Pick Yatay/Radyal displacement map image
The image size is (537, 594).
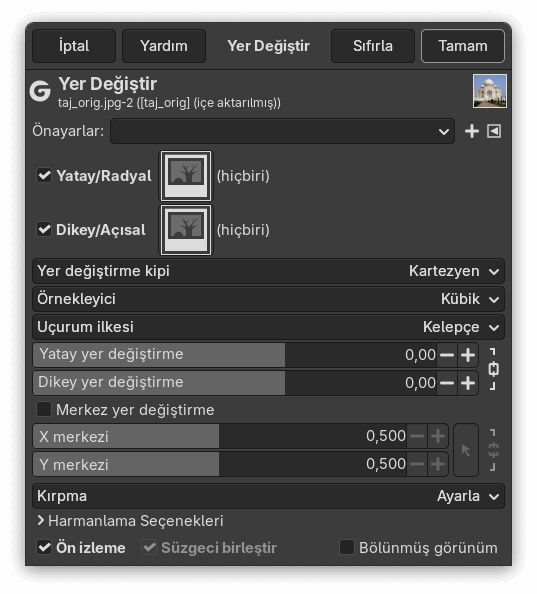pos(186,175)
